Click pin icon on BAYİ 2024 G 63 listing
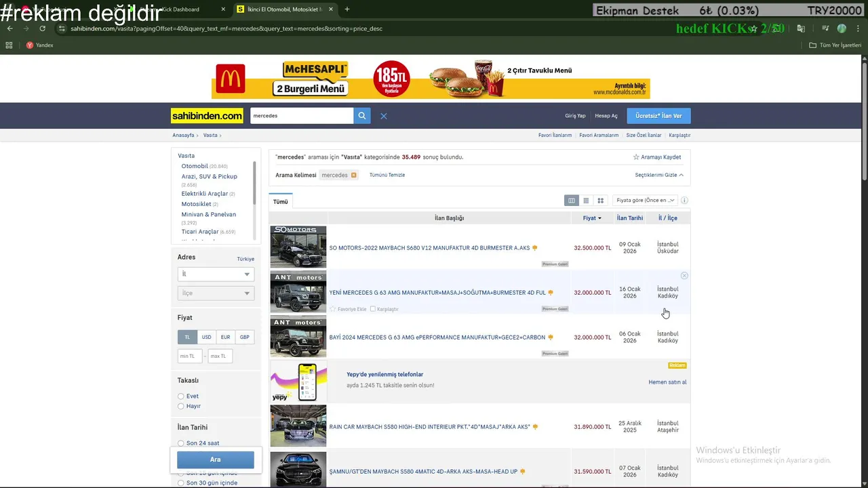This screenshot has width=868, height=488. coord(551,338)
